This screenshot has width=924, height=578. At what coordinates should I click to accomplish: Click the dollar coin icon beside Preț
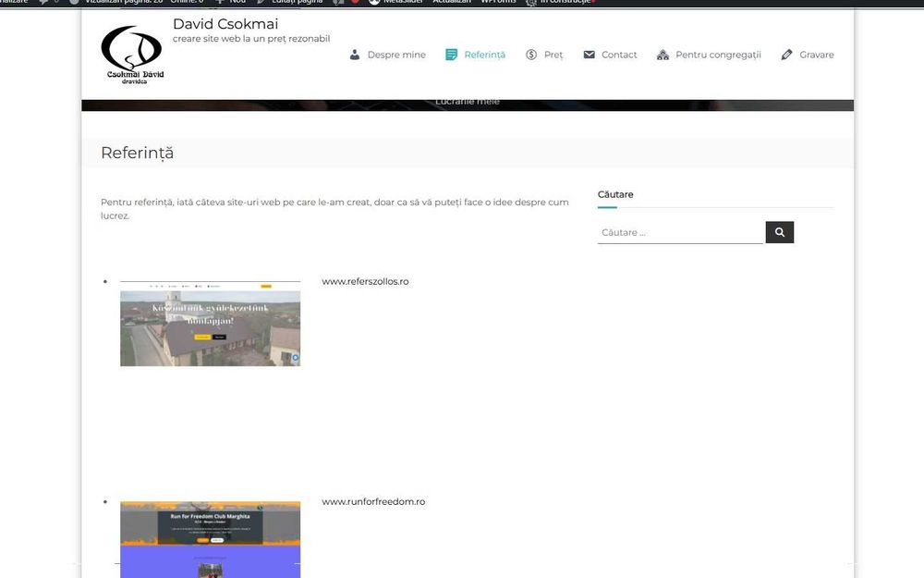pos(531,55)
